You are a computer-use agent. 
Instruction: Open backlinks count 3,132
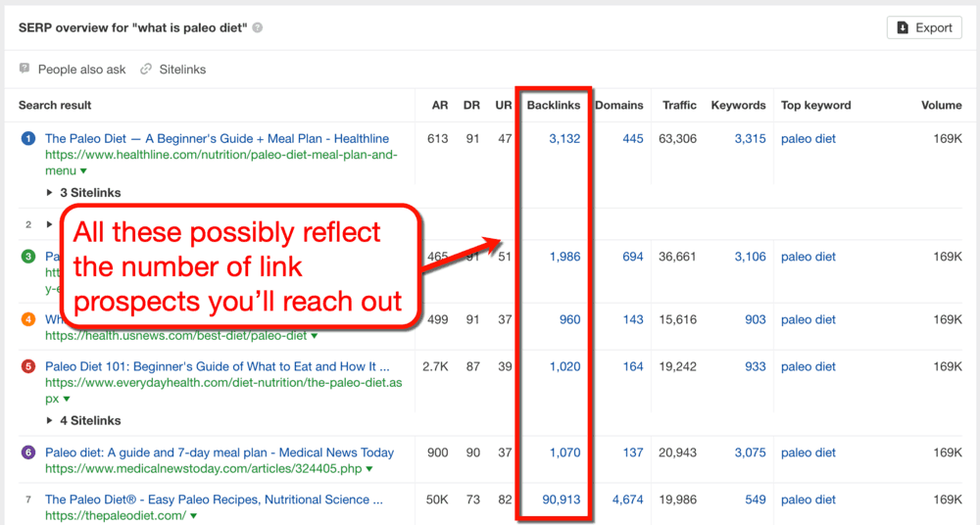564,139
